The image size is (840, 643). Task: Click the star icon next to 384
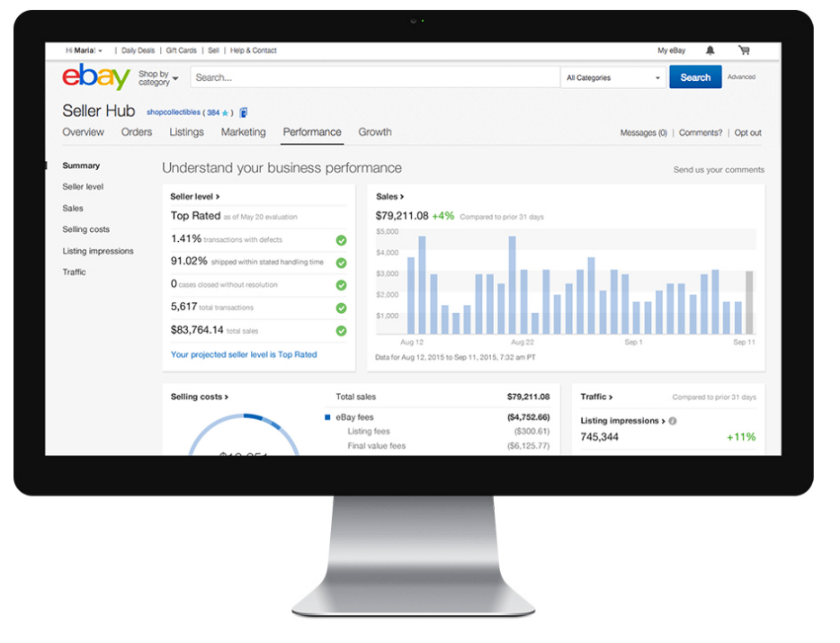click(225, 113)
